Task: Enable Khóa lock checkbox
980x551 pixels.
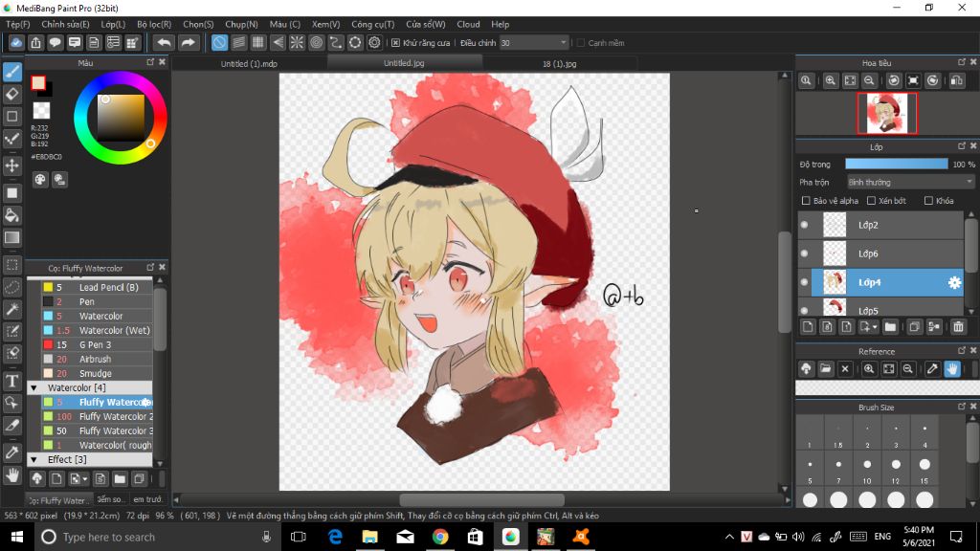Action: coord(928,201)
